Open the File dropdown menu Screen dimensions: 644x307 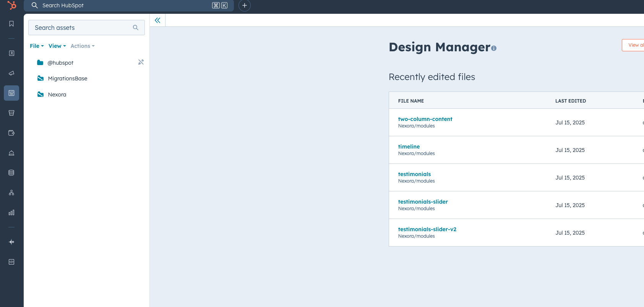[37, 46]
